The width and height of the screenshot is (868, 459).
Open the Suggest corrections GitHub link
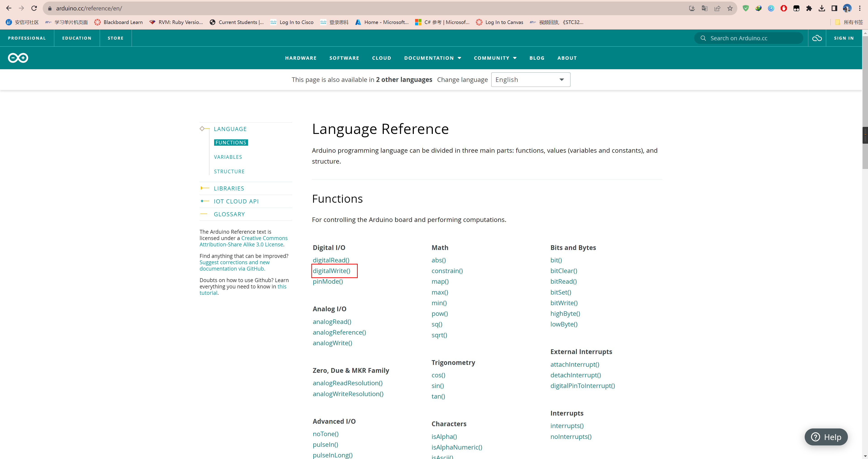tap(234, 265)
